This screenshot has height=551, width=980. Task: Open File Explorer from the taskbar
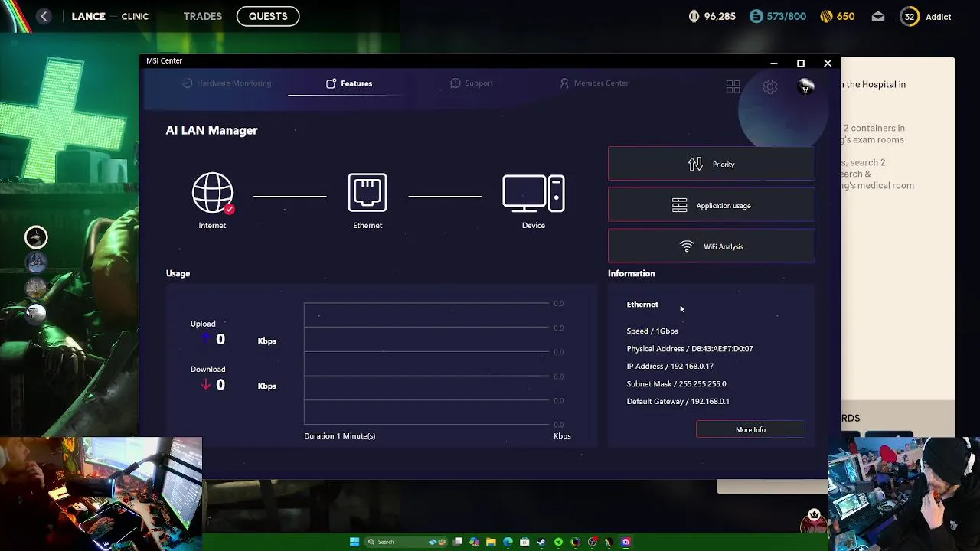pyautogui.click(x=491, y=542)
